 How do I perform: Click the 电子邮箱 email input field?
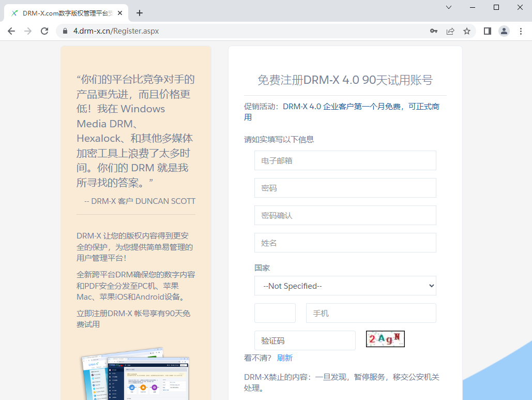click(x=345, y=160)
